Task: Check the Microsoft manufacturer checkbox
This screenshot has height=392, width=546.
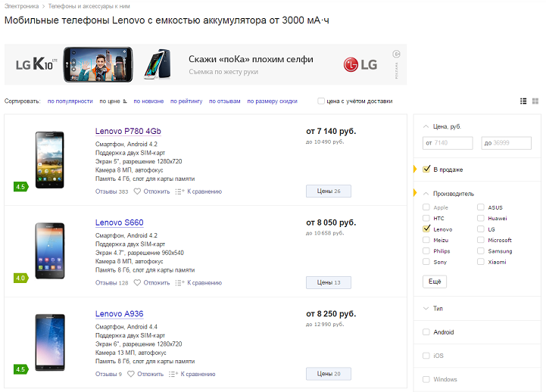Action: 481,240
